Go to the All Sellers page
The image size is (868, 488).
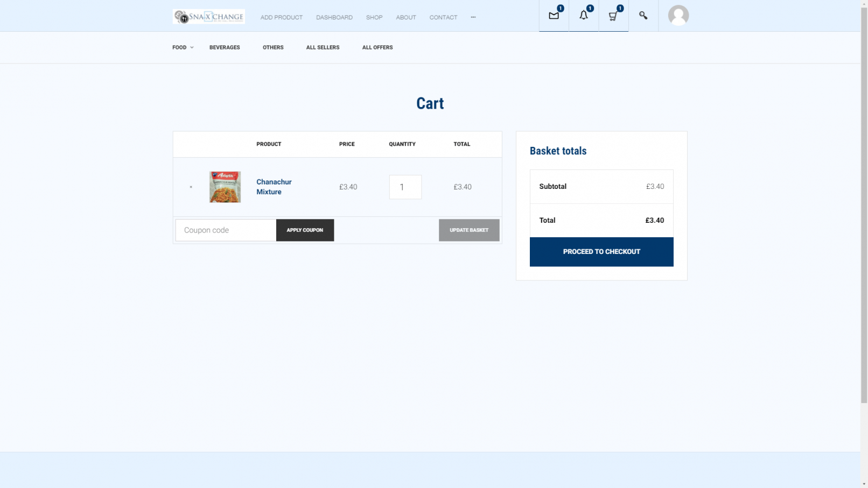pyautogui.click(x=323, y=47)
